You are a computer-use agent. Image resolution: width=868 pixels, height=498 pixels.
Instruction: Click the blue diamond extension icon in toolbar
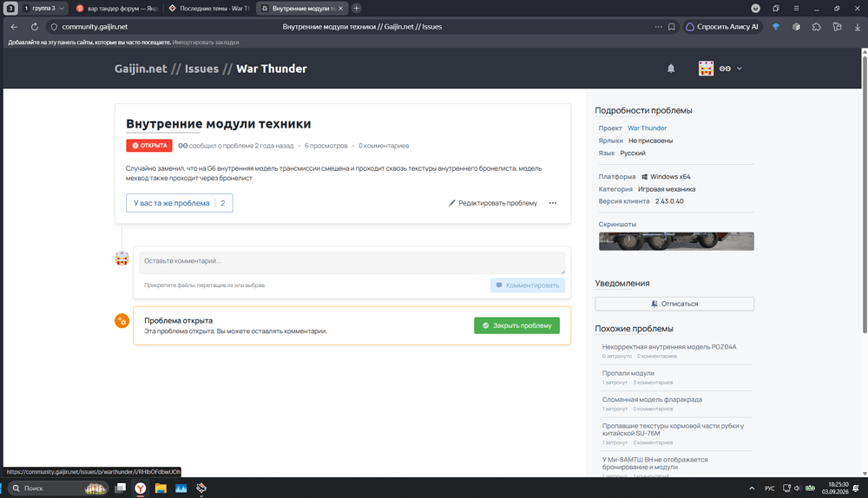[x=776, y=27]
